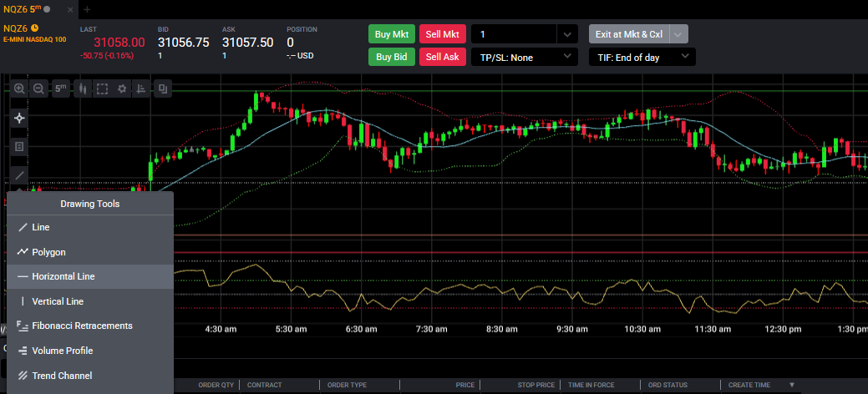868x394 pixels.
Task: Zoom out of the chart
Action: 38,88
